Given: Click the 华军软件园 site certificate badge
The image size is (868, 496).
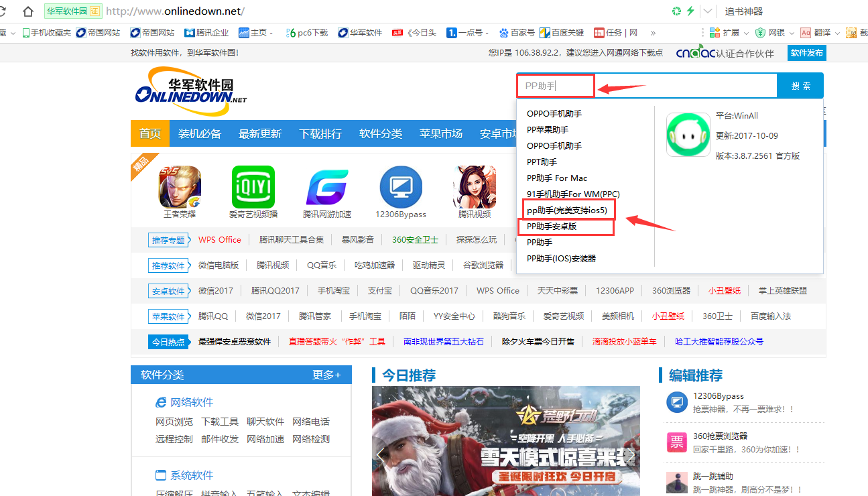Looking at the screenshot, I should [x=73, y=11].
